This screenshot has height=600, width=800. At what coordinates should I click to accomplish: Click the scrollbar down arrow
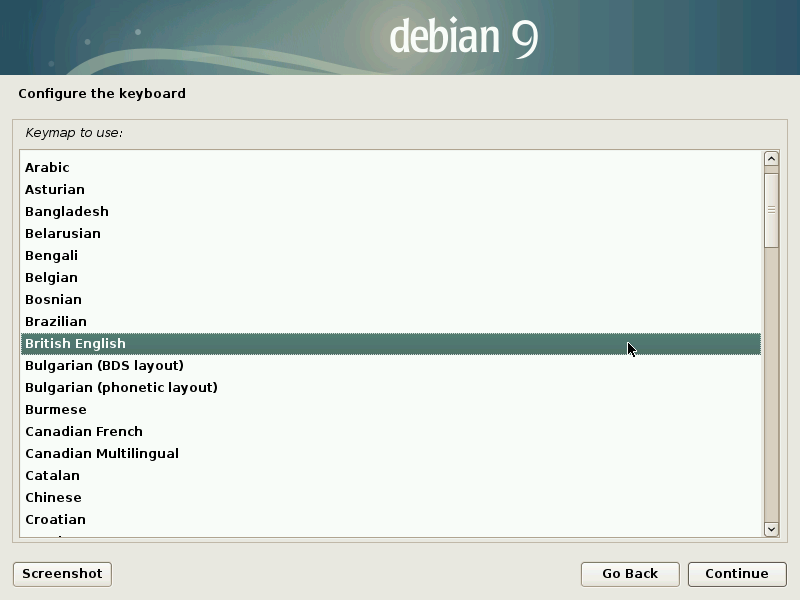(x=771, y=529)
